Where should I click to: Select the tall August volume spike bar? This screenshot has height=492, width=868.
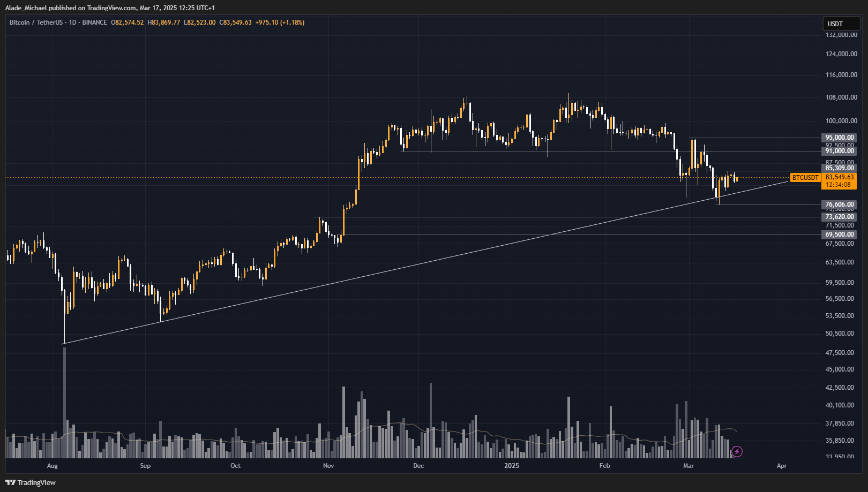pyautogui.click(x=65, y=403)
